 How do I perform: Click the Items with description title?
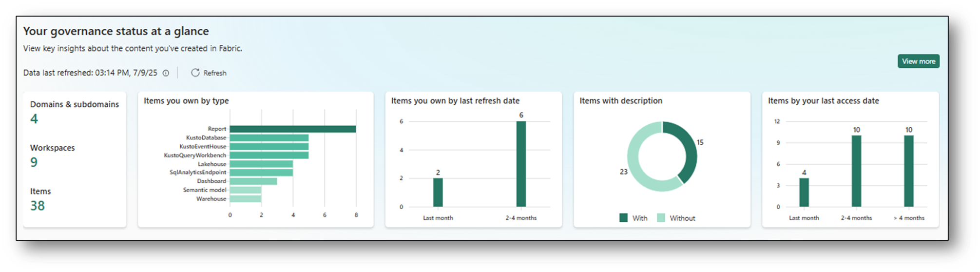(x=621, y=101)
